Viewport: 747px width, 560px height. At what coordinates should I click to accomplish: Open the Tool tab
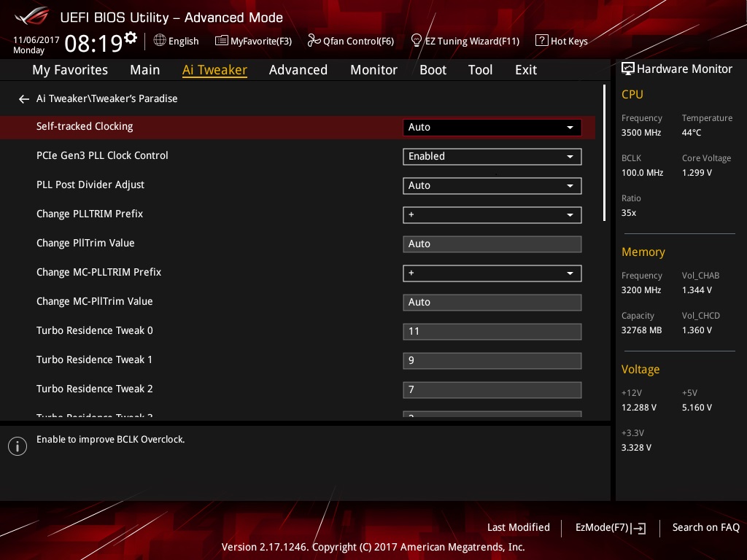pos(480,70)
